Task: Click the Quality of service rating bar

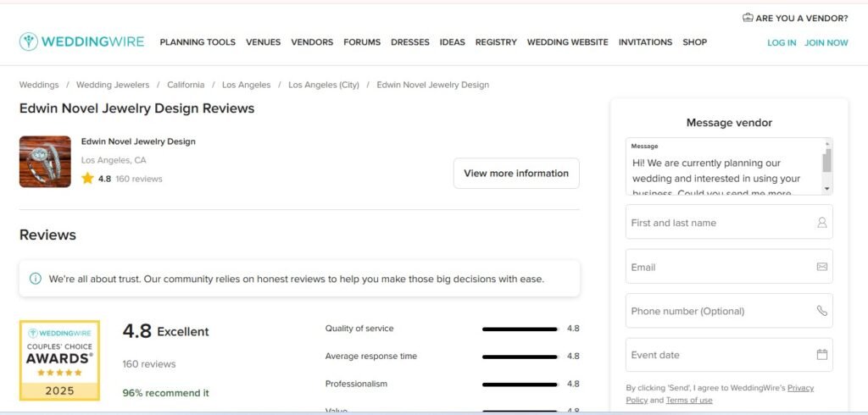Action: pos(520,329)
